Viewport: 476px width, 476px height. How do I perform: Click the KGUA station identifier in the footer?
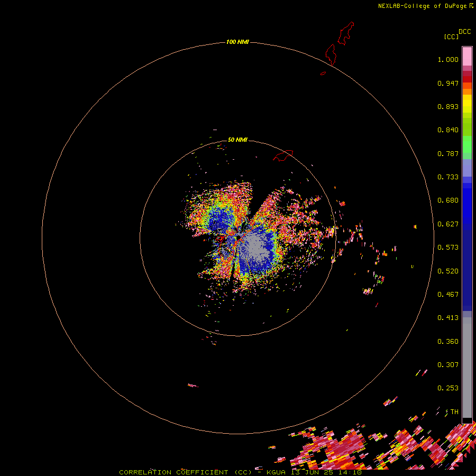(276, 472)
